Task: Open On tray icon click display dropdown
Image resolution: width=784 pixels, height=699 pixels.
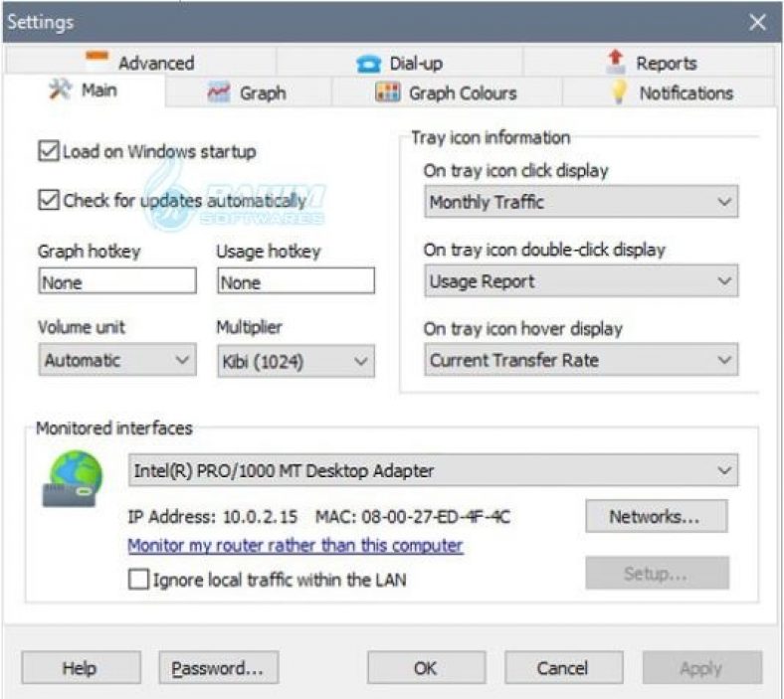Action: (581, 202)
